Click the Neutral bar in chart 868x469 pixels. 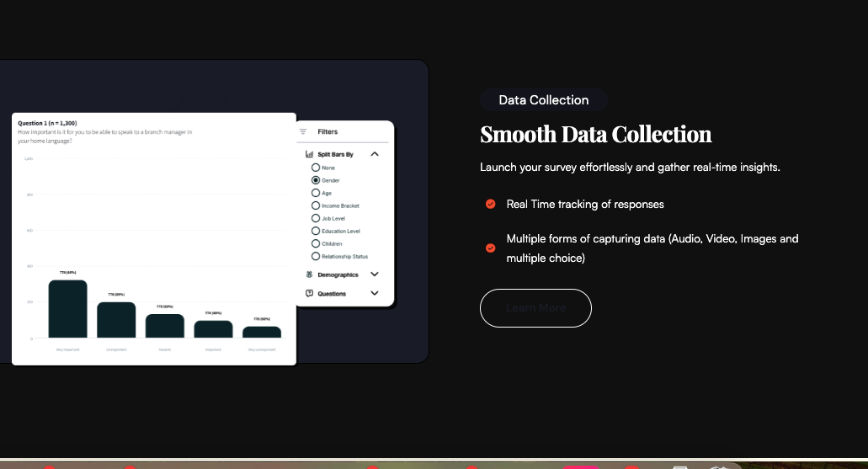(x=165, y=326)
